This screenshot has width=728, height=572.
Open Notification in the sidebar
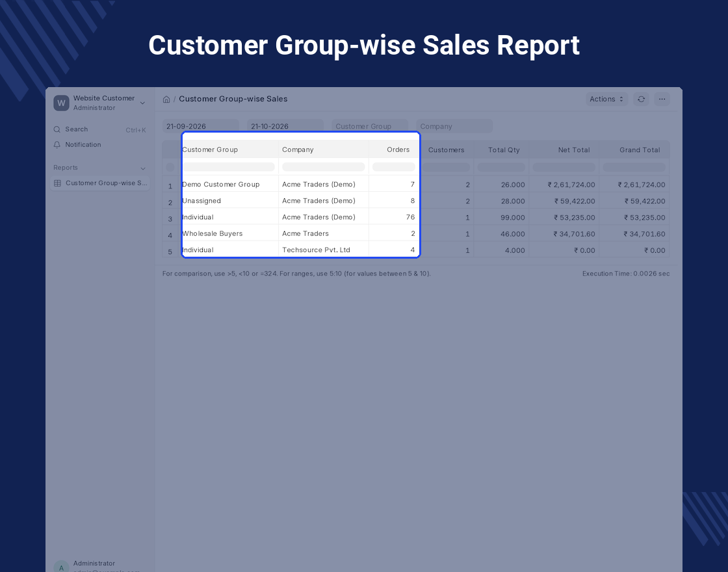pos(100,145)
